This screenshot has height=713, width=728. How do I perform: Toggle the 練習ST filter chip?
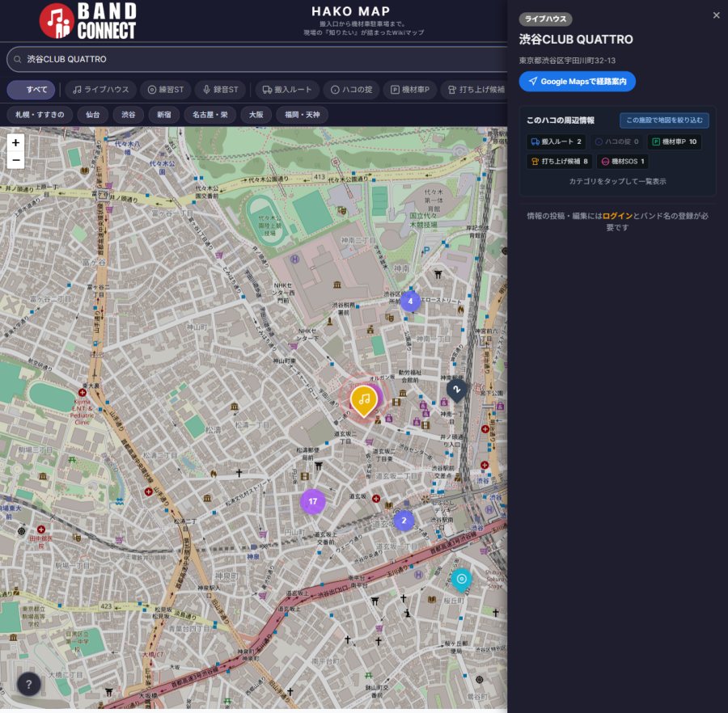click(x=166, y=90)
